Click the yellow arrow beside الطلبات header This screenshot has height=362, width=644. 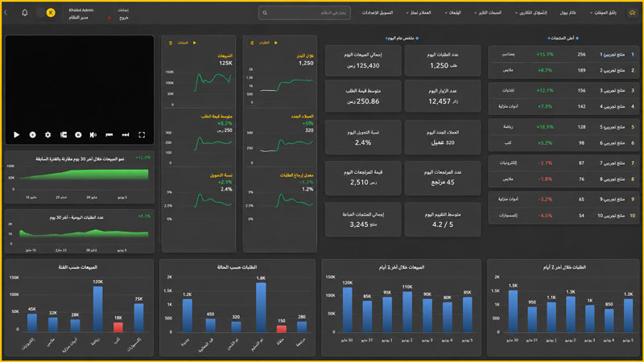pyautogui.click(x=276, y=43)
